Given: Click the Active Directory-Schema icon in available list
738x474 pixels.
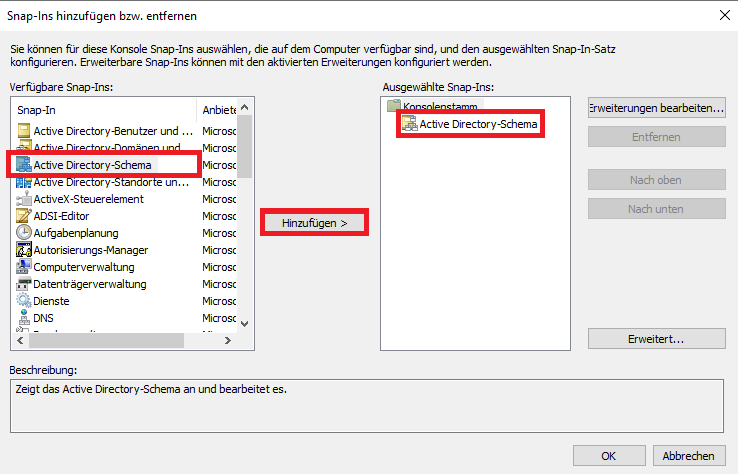Looking at the screenshot, I should [24, 165].
